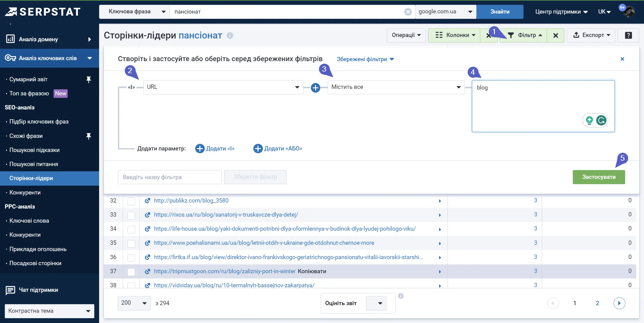Open external link icon for vidviday.ua row
The height and width of the screenshot is (323, 644).
pyautogui.click(x=148, y=286)
